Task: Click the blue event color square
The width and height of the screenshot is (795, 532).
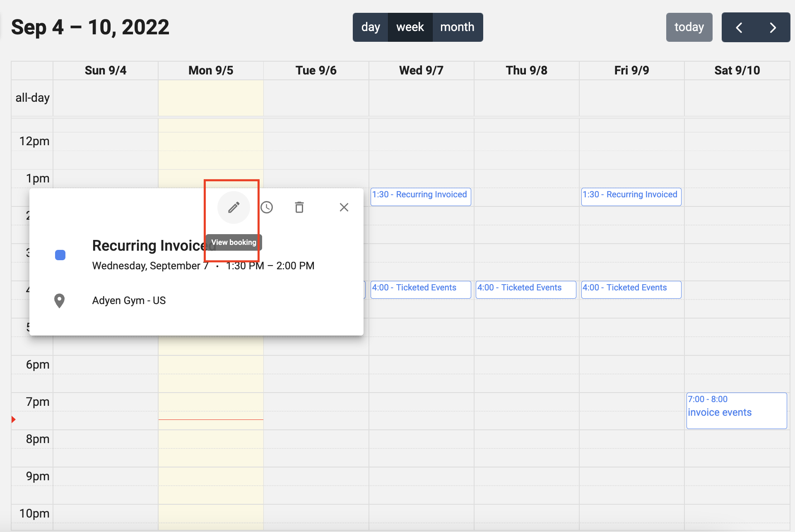Action: click(60, 255)
